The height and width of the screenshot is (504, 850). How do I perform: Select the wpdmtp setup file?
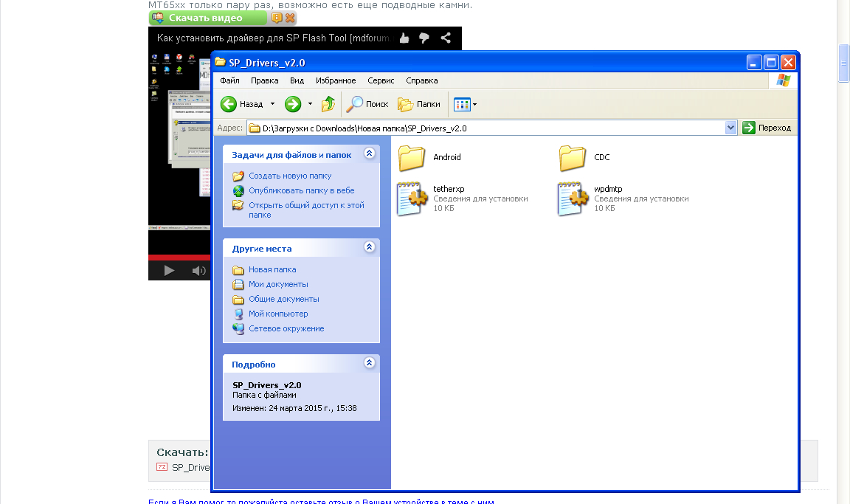[x=572, y=199]
